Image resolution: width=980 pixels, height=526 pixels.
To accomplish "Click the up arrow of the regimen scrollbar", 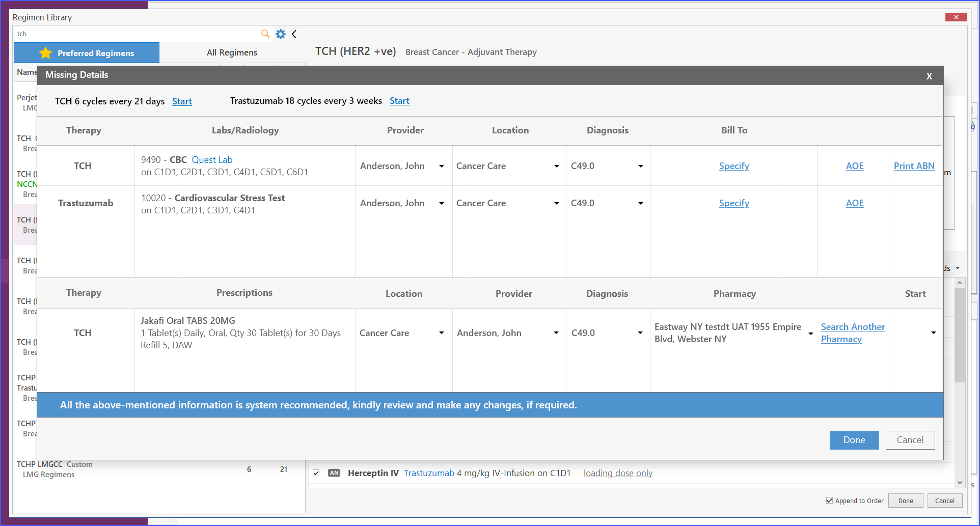I will pyautogui.click(x=960, y=283).
